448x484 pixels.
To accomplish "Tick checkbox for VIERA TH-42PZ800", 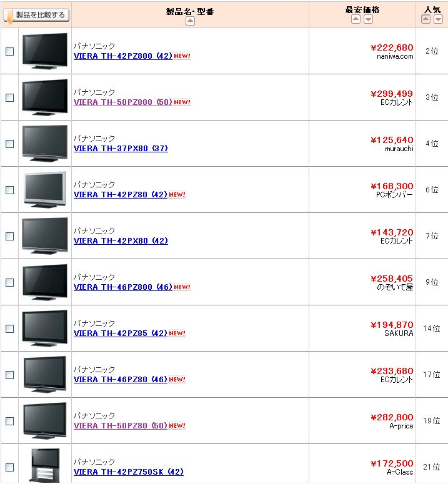I will 9,51.
